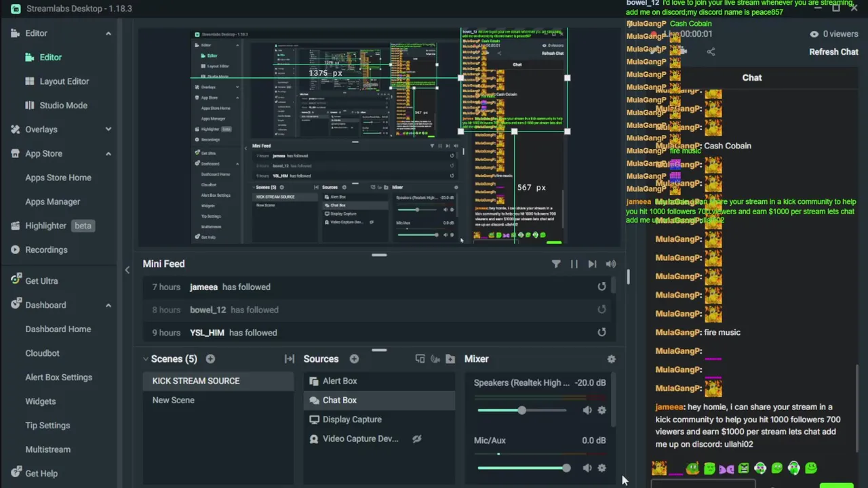This screenshot has width=868, height=488.
Task: Pause the Mini Feed alert queue
Action: (x=574, y=264)
